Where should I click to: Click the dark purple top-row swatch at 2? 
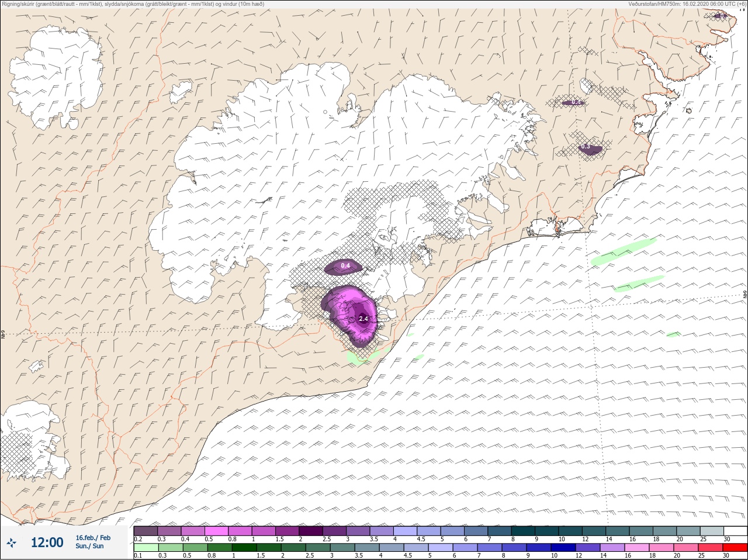[x=311, y=531]
